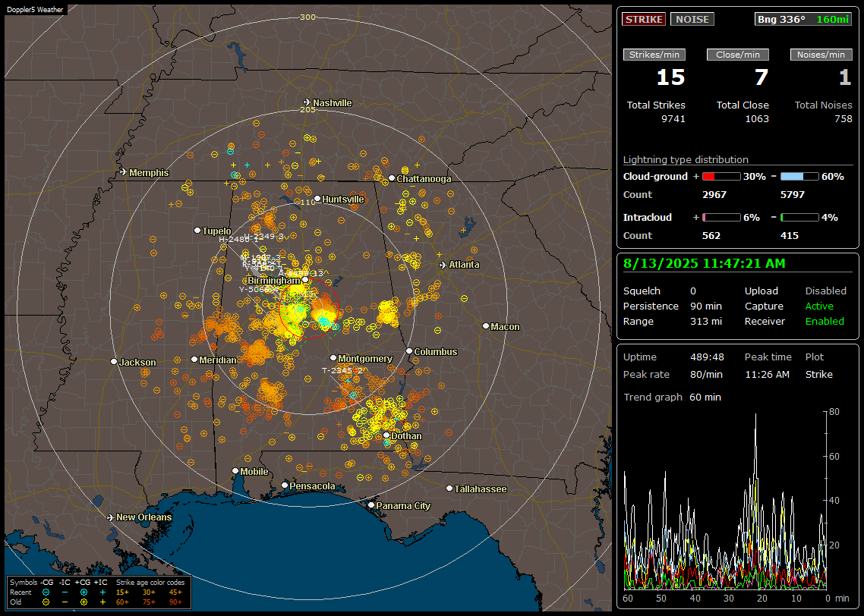Click the negative cloud-ground blue percentage bar
This screenshot has width=864, height=616.
(799, 177)
